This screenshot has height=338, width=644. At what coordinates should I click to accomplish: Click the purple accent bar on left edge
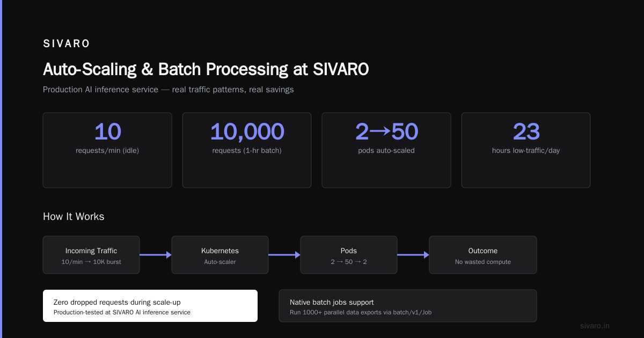click(x=1, y=169)
